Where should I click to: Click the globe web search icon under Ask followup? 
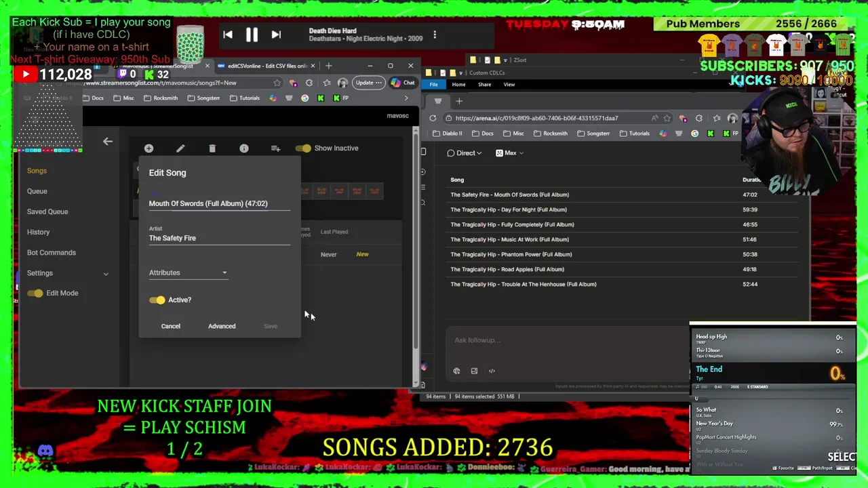click(x=456, y=371)
